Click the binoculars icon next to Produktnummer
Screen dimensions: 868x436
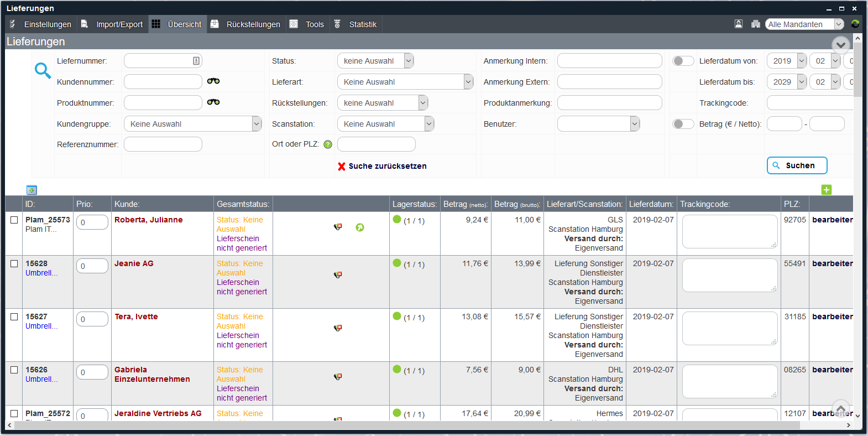[x=213, y=102]
